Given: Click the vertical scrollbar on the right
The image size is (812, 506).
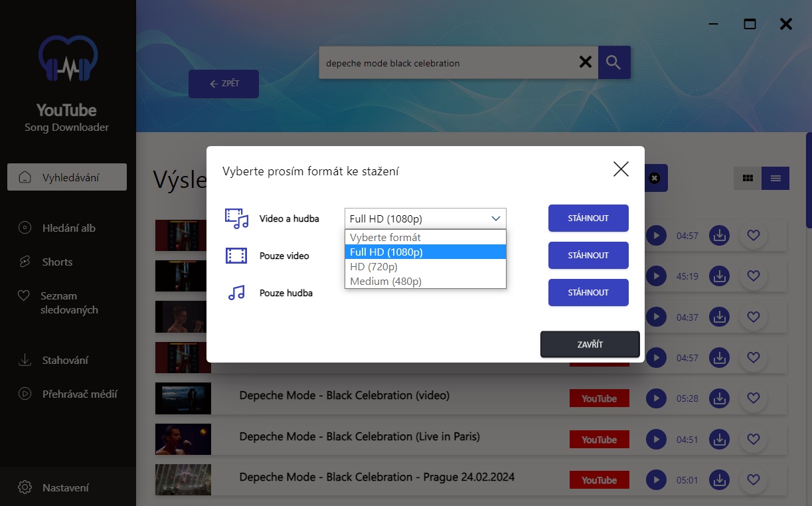Looking at the screenshot, I should (x=808, y=181).
